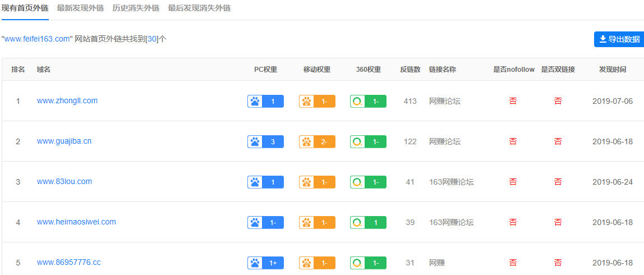644x275 pixels.
Task: Open www.zhongll.com domain link
Action: [x=67, y=100]
